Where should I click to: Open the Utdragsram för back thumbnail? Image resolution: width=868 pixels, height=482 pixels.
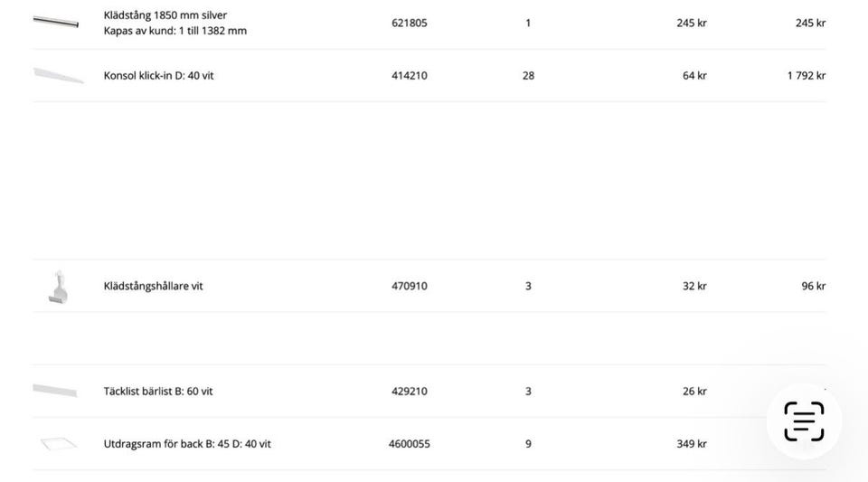(57, 443)
